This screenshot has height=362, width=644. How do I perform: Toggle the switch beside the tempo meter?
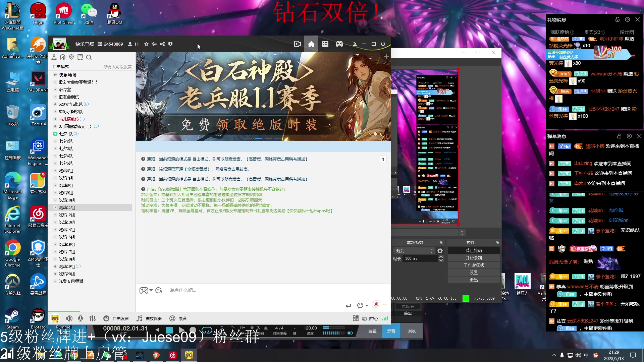tap(351, 333)
